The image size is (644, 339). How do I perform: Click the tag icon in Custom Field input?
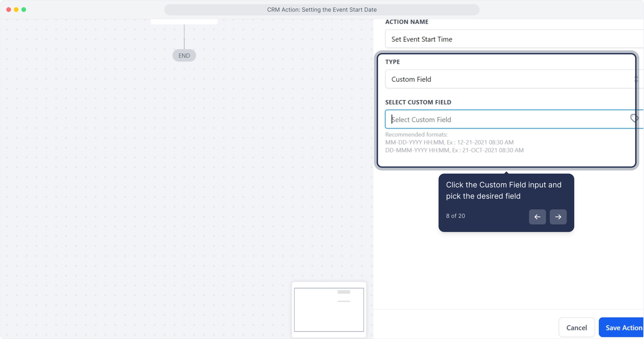click(634, 118)
